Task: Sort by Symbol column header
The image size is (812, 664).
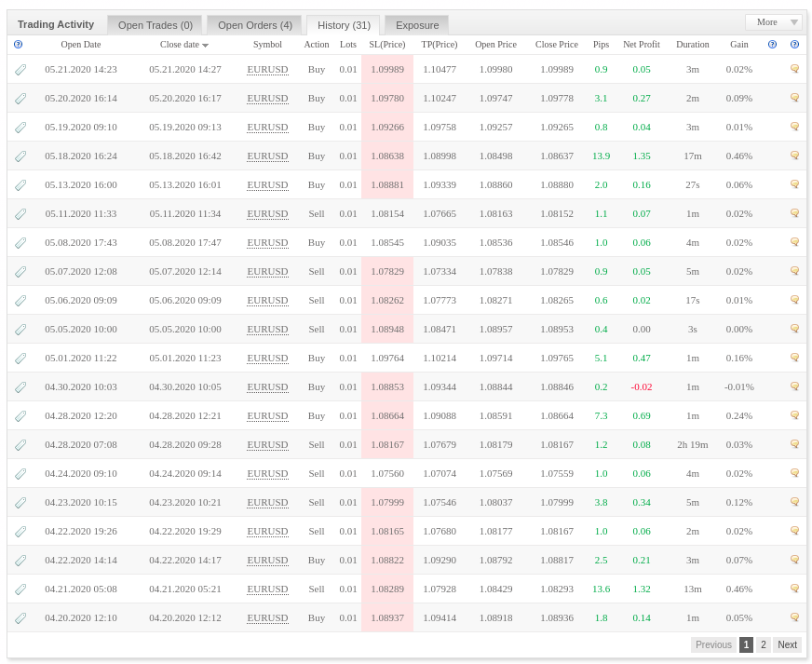Action: pos(267,45)
